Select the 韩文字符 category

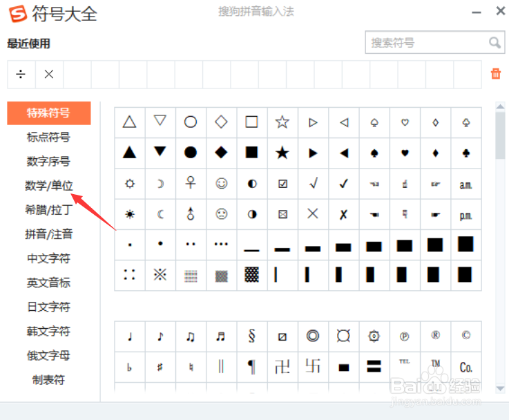(49, 331)
